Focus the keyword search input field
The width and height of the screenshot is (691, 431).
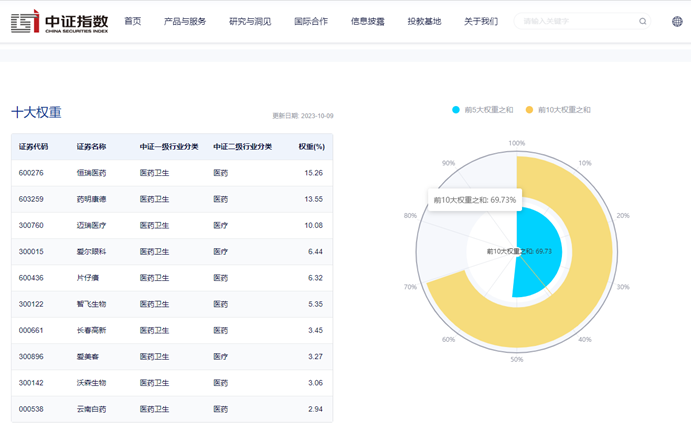click(575, 21)
